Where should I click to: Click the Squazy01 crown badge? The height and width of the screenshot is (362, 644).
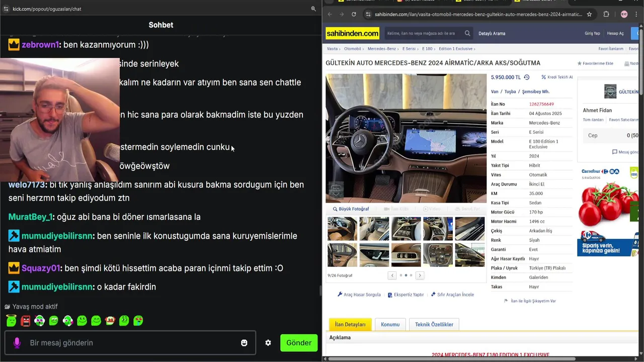point(14,268)
